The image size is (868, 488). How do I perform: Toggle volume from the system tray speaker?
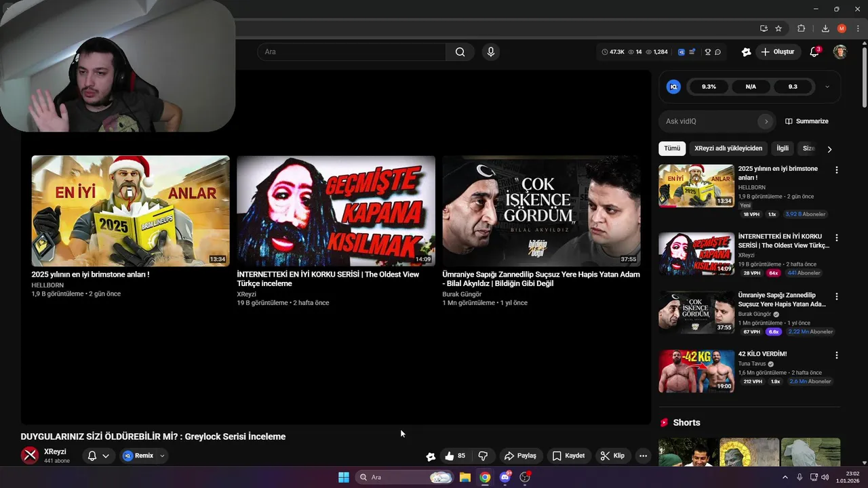[825, 477]
